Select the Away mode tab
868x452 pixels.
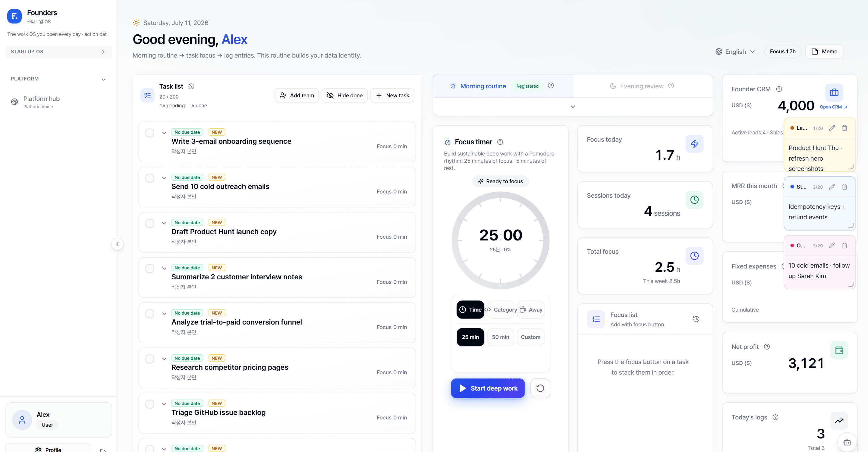pos(531,309)
